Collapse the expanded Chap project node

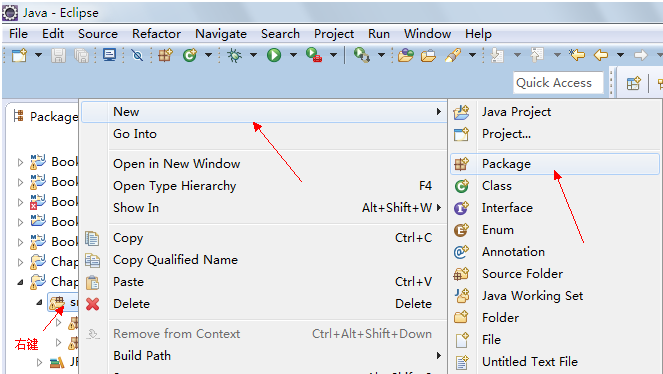20,282
